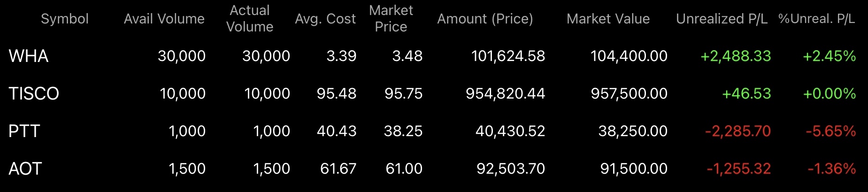Click AOT percentage loss -1.36%

click(x=832, y=169)
